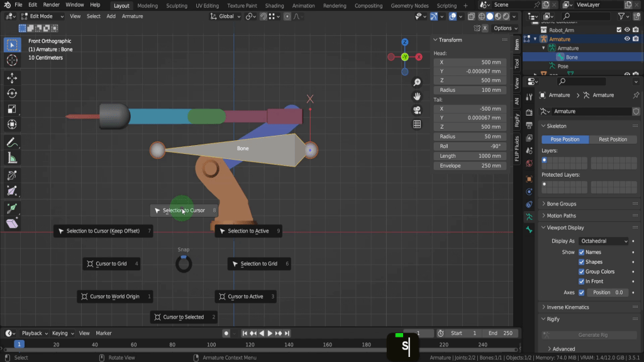Uncheck the Names checkbox
Viewport: 644px width, 362px height.
(581, 252)
